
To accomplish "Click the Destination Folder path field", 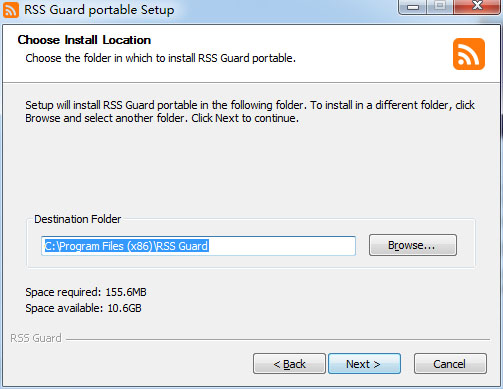I will pyautogui.click(x=198, y=246).
